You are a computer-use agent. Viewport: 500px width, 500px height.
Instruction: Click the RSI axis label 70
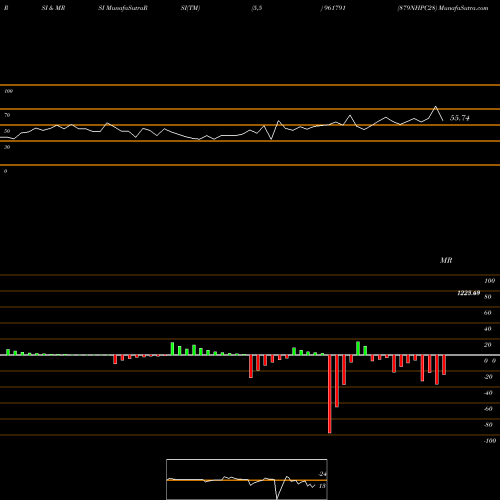[x=7, y=115]
